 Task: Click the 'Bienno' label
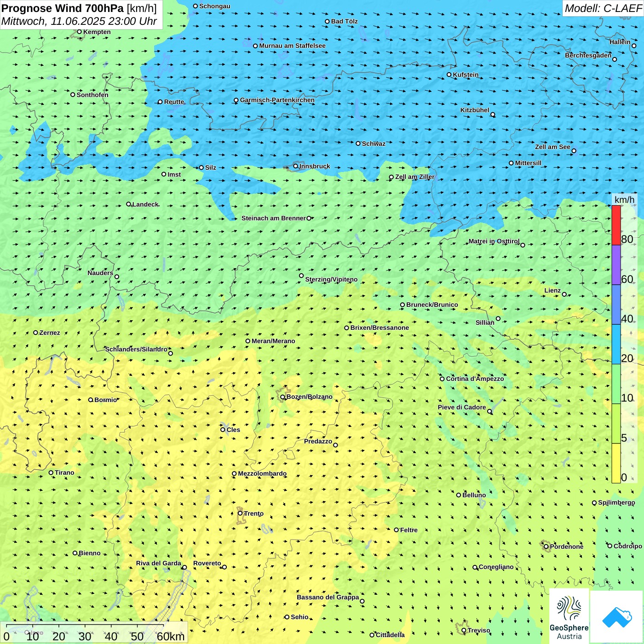point(89,553)
